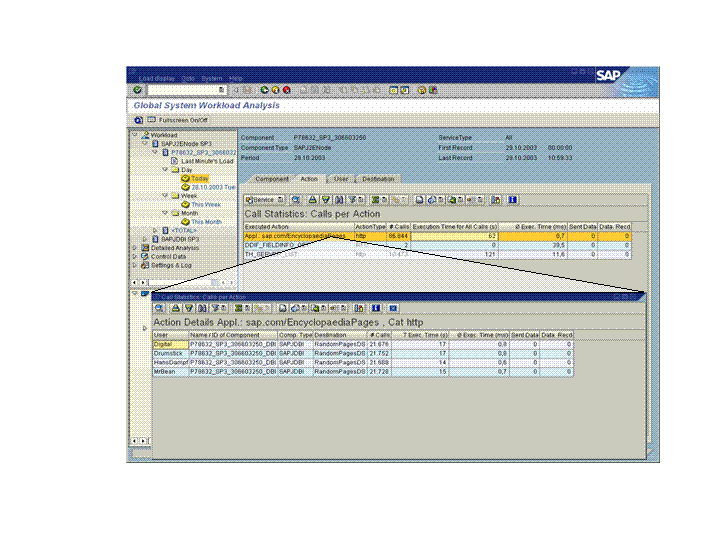Select the Drumstick user row cell
The width and height of the screenshot is (720, 540).
169,353
